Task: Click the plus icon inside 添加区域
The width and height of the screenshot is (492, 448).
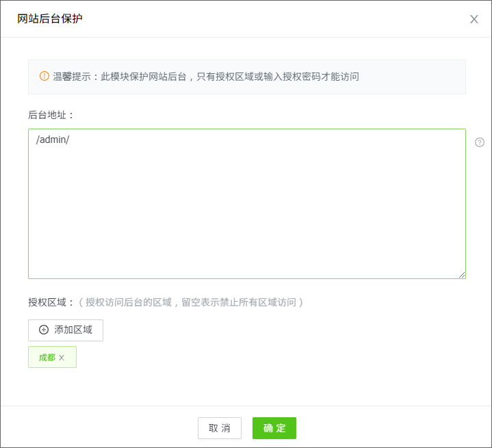Action: point(44,330)
